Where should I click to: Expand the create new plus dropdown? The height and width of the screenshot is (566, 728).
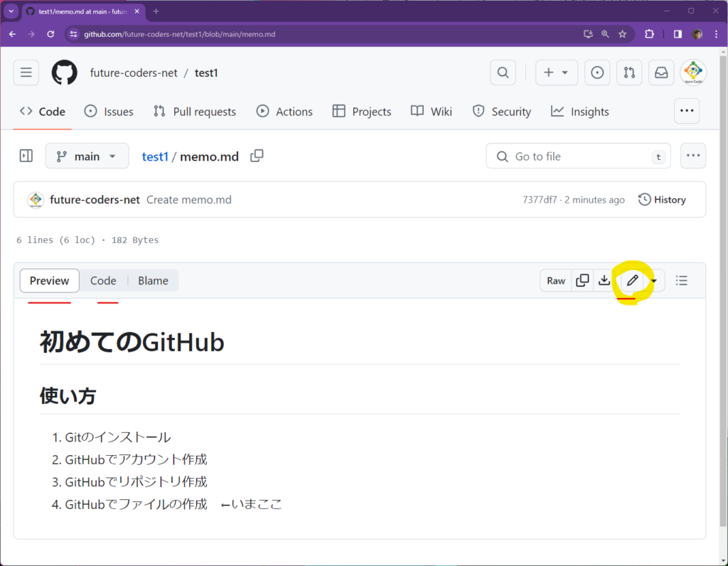[556, 73]
